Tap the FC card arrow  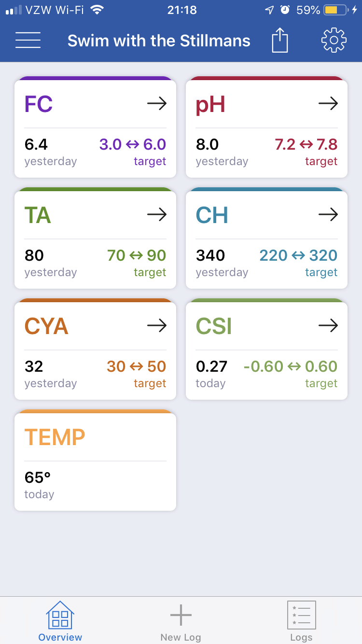click(157, 103)
